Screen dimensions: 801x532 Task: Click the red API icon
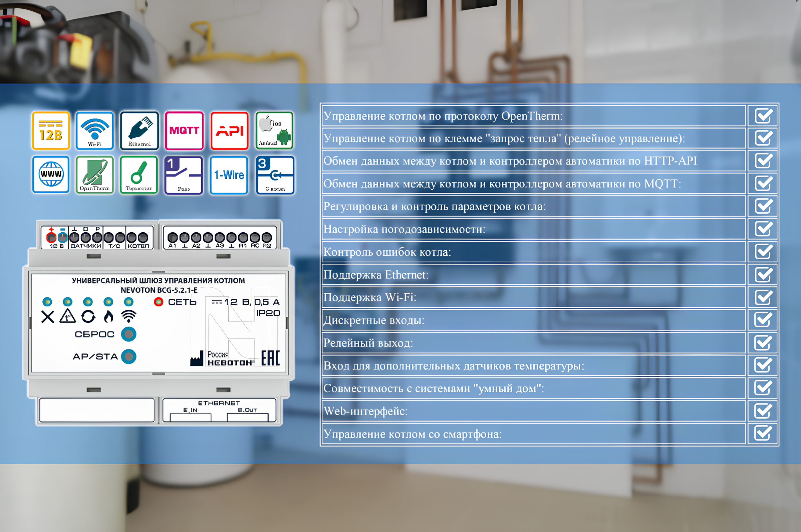click(x=230, y=130)
